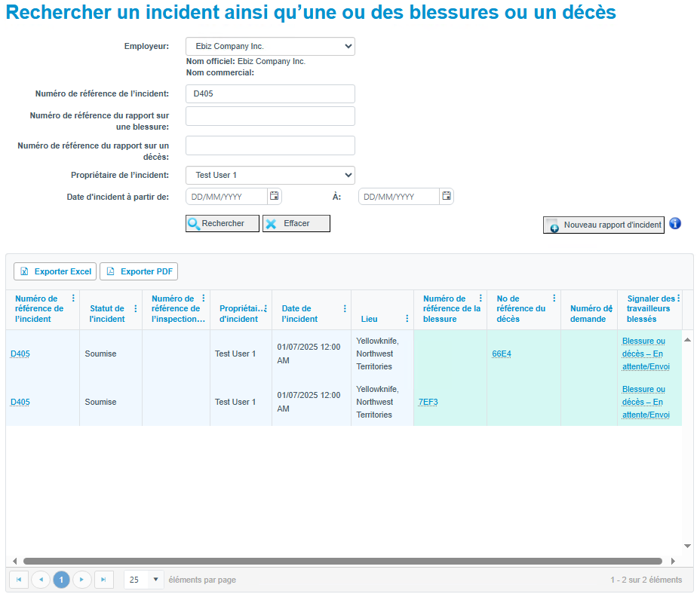This screenshot has height=597, width=700.
Task: Go to the first page of results
Action: coord(19,580)
